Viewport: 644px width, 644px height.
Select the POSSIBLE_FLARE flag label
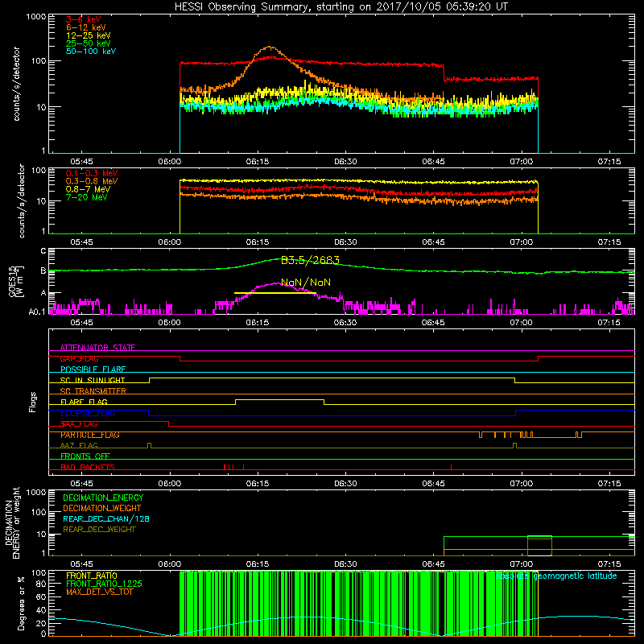tap(93, 369)
